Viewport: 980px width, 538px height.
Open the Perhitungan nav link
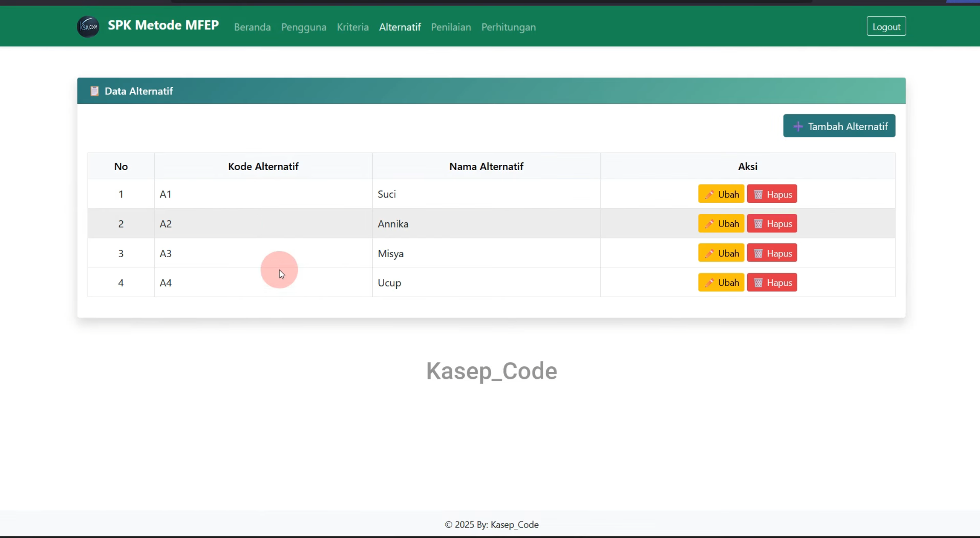(x=508, y=27)
